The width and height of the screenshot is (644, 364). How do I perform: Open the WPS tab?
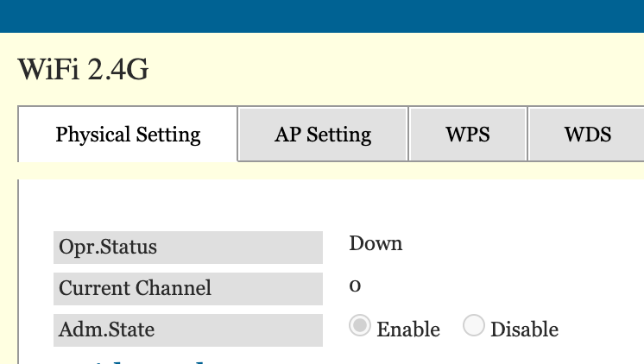pos(468,135)
